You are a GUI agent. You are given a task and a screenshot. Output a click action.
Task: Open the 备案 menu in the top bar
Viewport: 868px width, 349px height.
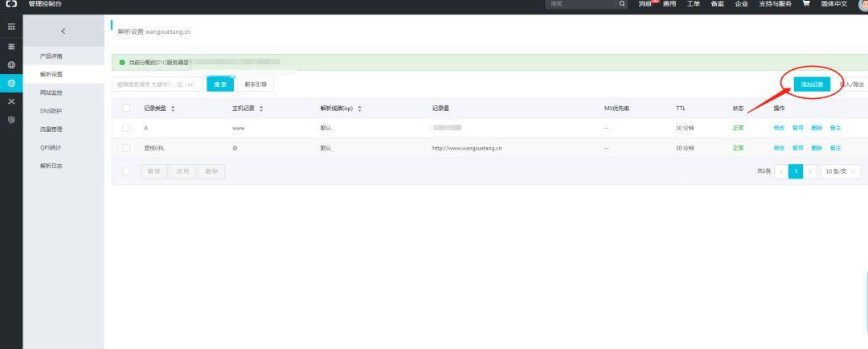pos(717,4)
